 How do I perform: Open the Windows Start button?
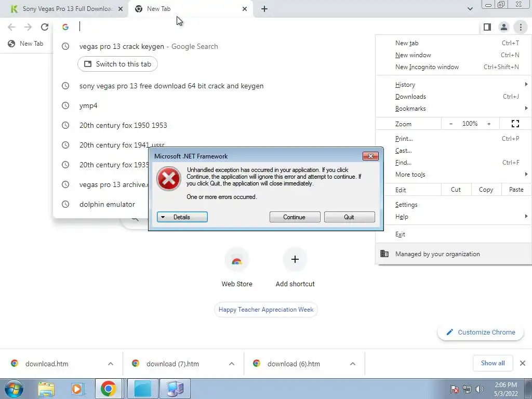(x=14, y=389)
